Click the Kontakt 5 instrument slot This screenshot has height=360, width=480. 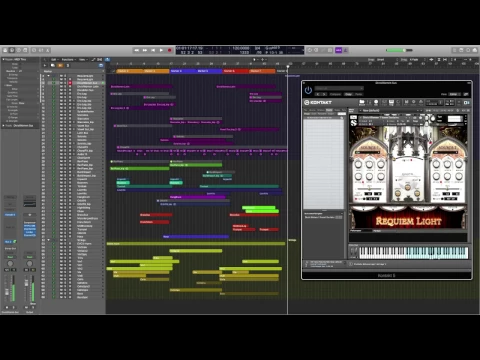pyautogui.click(x=10, y=215)
